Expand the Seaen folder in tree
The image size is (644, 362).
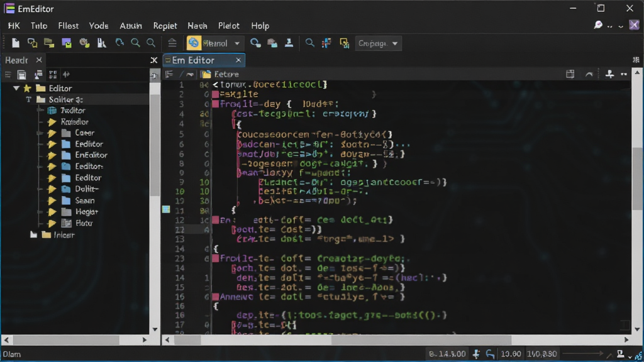pos(52,200)
